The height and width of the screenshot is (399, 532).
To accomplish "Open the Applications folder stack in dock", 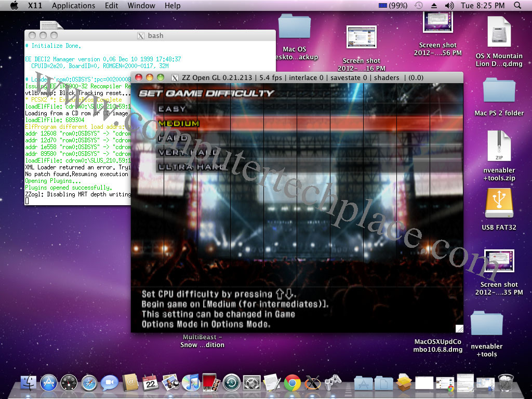I will (363, 383).
